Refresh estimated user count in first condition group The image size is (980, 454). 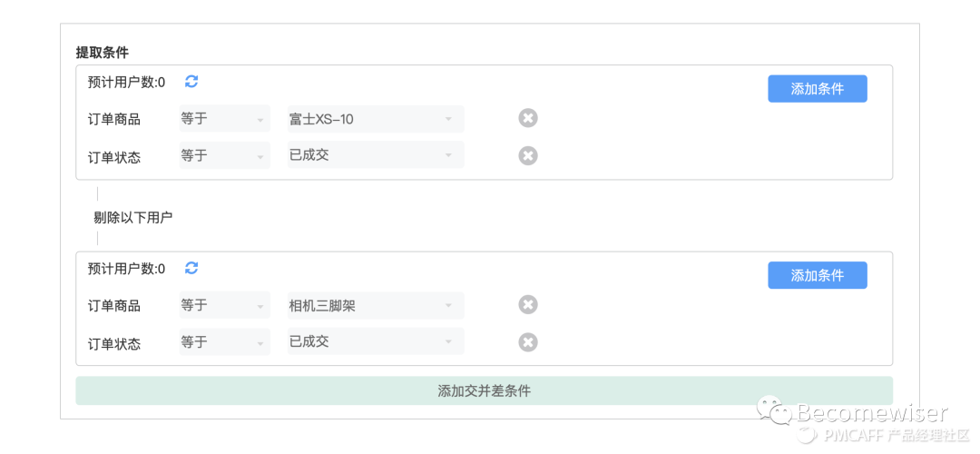(191, 82)
